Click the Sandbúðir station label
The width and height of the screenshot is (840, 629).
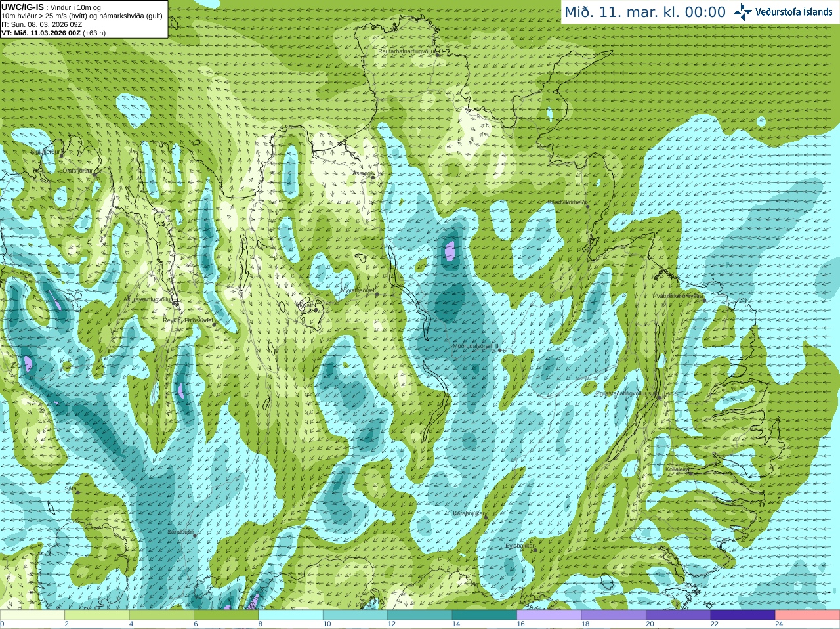[180, 532]
